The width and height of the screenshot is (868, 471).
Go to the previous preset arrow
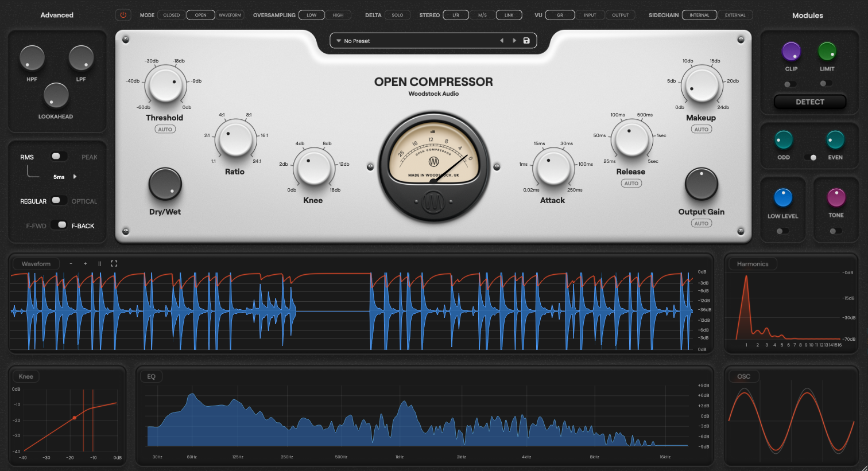coord(502,41)
